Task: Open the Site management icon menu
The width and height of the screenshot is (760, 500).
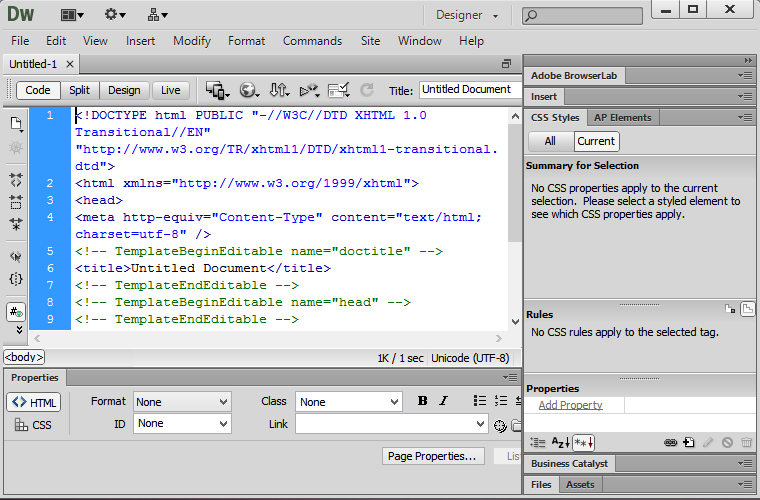Action: pyautogui.click(x=157, y=15)
